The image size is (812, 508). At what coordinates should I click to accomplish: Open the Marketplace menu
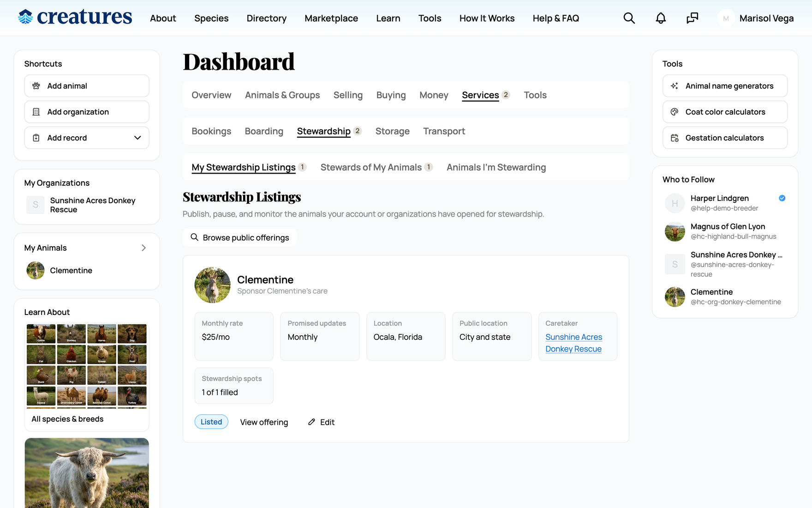point(331,18)
